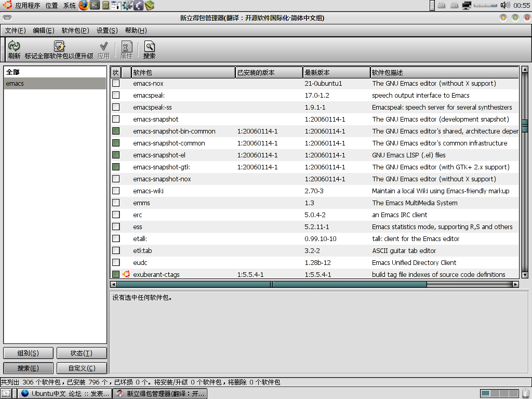The width and height of the screenshot is (532, 399).
Task: Toggle the status box for emacspeak-ss
Action: pyautogui.click(x=116, y=107)
